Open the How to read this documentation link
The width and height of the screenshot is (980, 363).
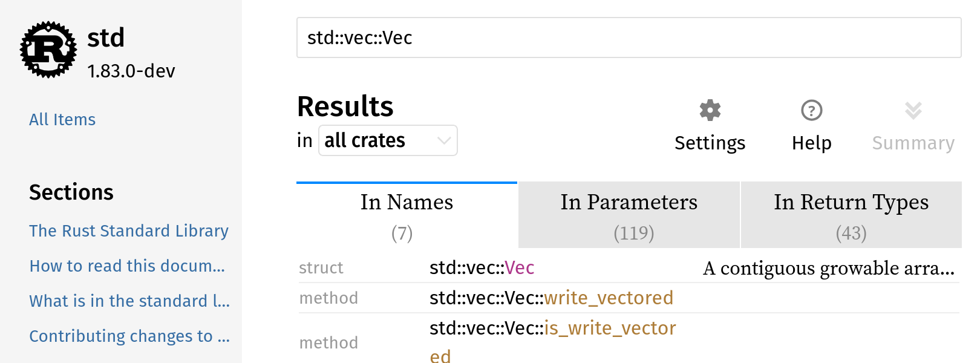[x=127, y=266]
